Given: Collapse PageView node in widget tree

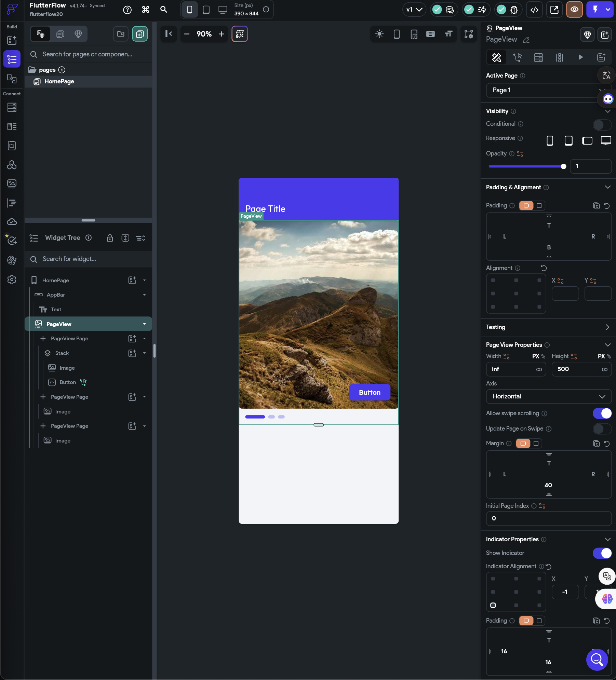Looking at the screenshot, I should [x=144, y=324].
